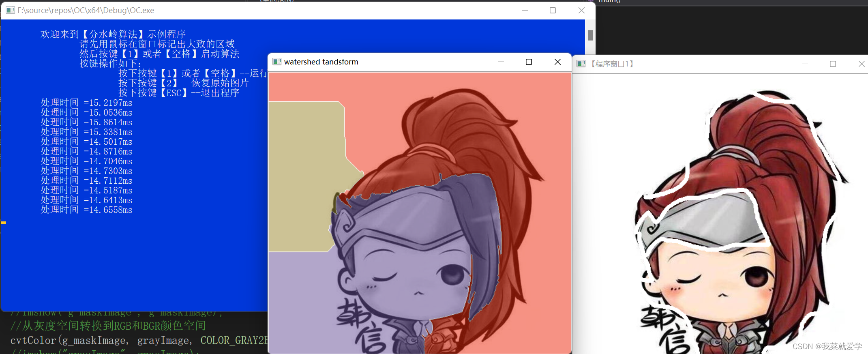Click the line 处理时间 =15.3381ms
868x354 pixels.
86,132
